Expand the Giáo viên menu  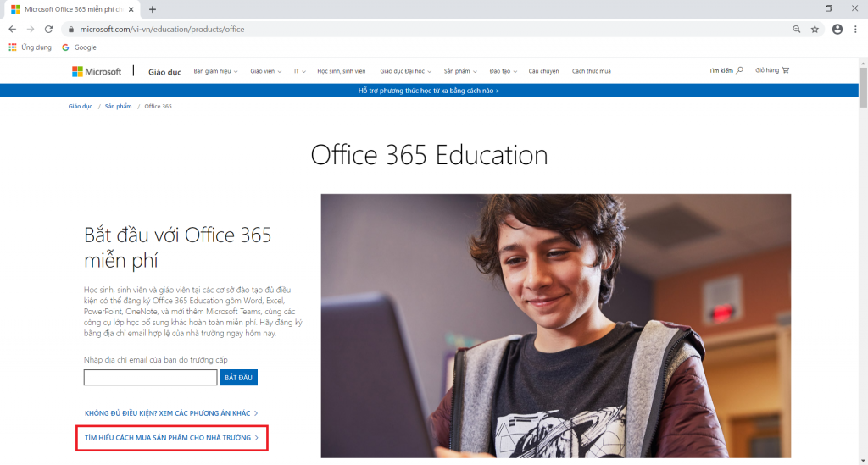265,71
